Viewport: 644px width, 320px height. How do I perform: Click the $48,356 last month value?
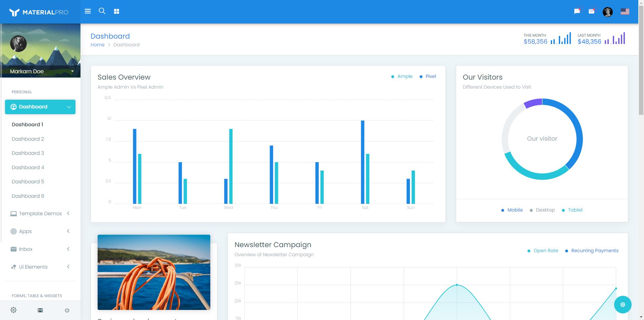(x=589, y=42)
